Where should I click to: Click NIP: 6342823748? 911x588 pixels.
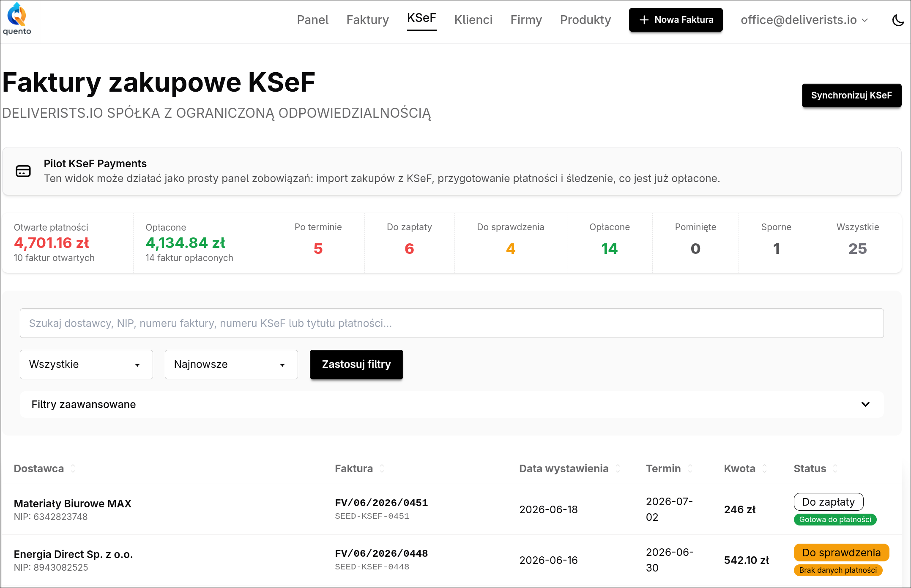coord(51,517)
